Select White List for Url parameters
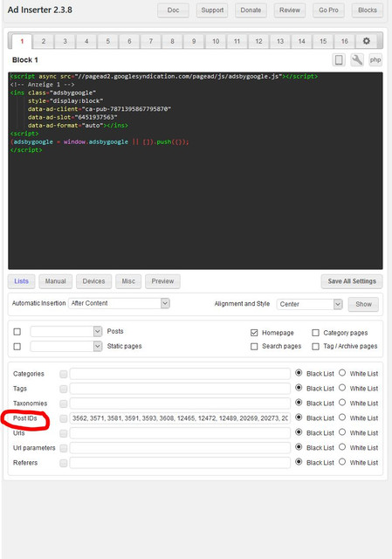This screenshot has height=559, width=392. 342,447
